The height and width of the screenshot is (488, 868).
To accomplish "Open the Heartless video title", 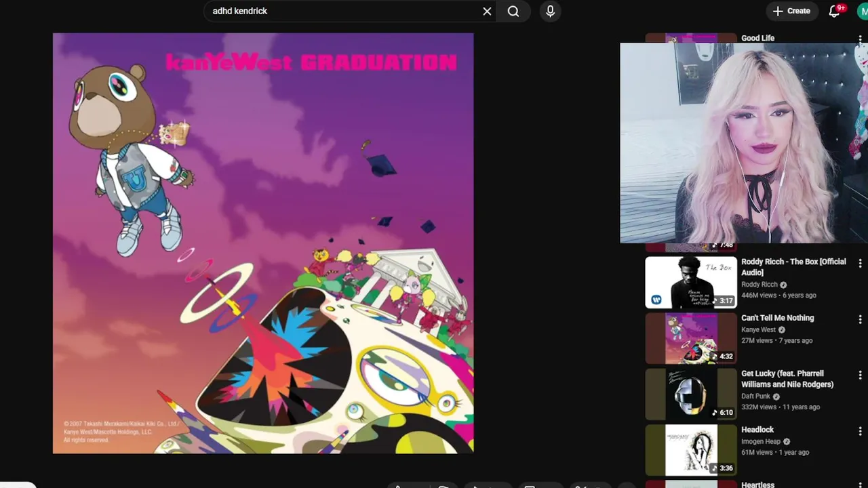I will pos(757,485).
